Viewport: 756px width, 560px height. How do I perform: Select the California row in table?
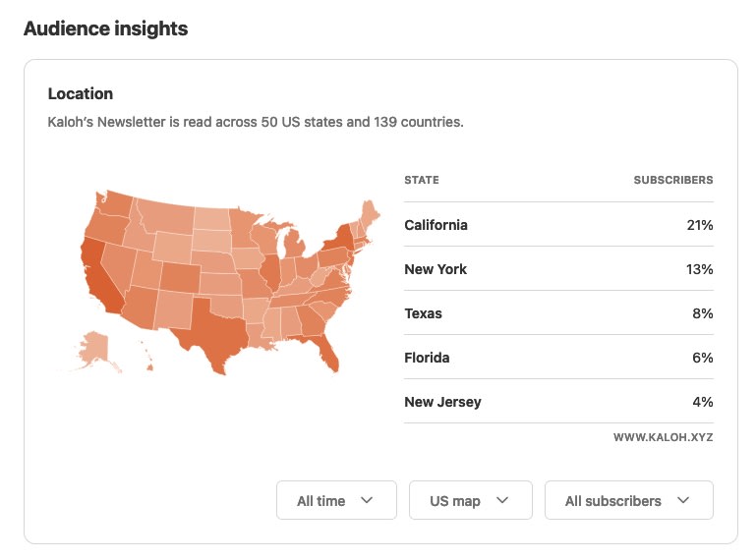coord(558,225)
